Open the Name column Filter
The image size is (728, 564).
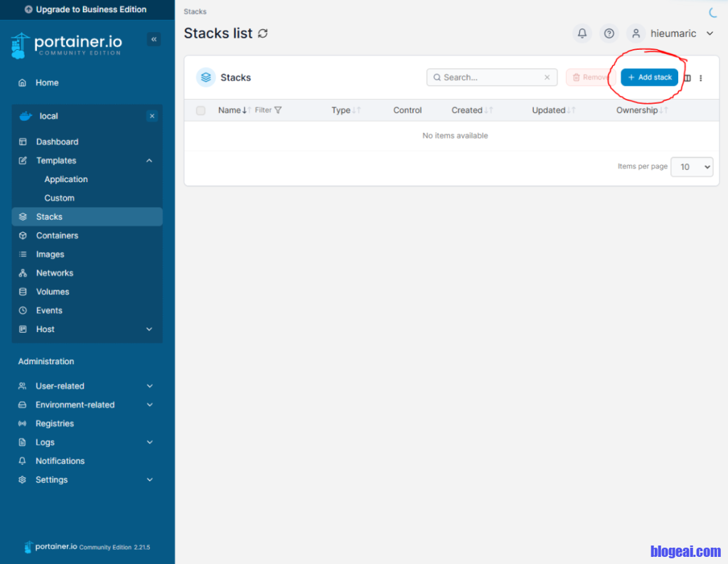[269, 110]
